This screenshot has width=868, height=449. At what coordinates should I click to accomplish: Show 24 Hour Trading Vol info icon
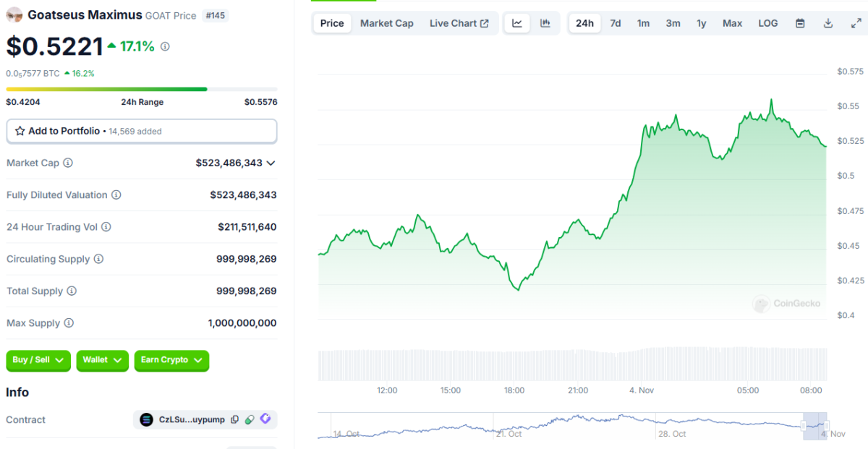(x=106, y=227)
